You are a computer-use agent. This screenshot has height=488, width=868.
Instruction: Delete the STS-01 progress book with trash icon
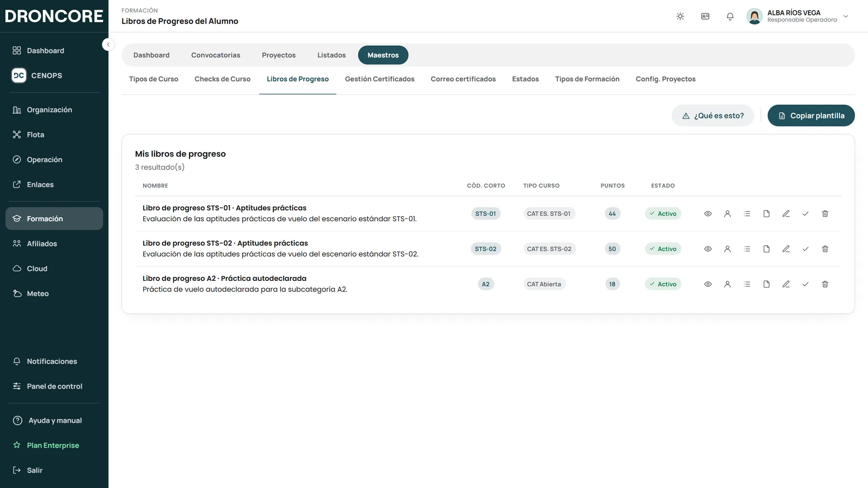coord(825,213)
